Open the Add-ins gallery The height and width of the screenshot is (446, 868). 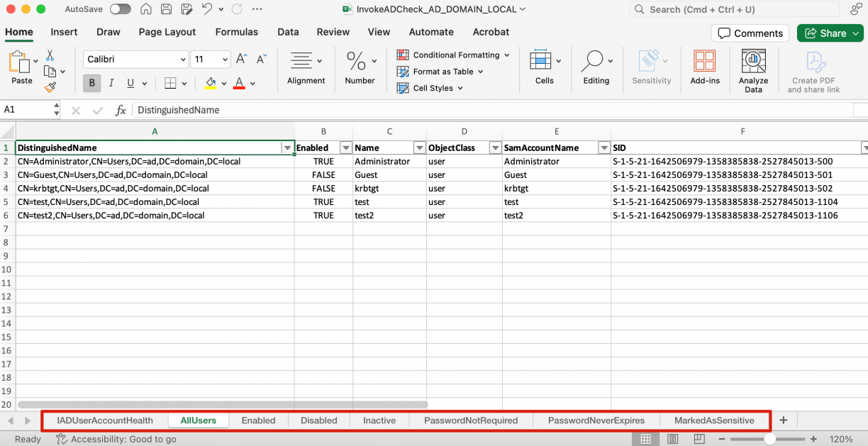(704, 68)
